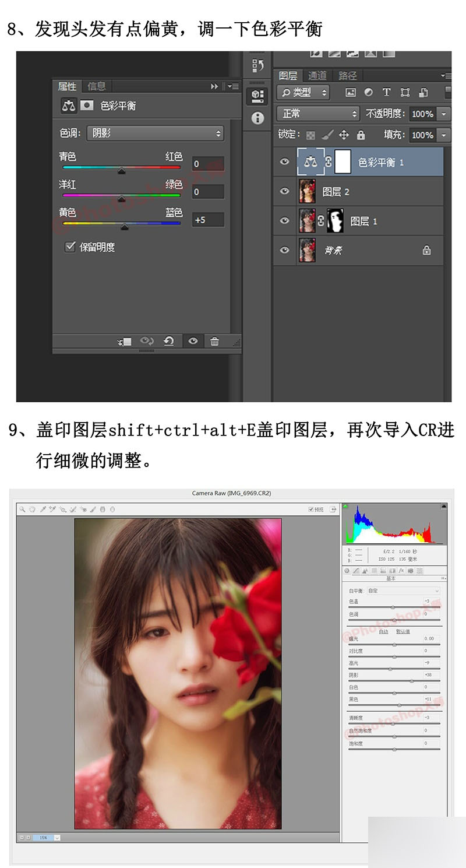Click the reset arrow in the Properties panel
The height and width of the screenshot is (868, 466).
(x=169, y=341)
